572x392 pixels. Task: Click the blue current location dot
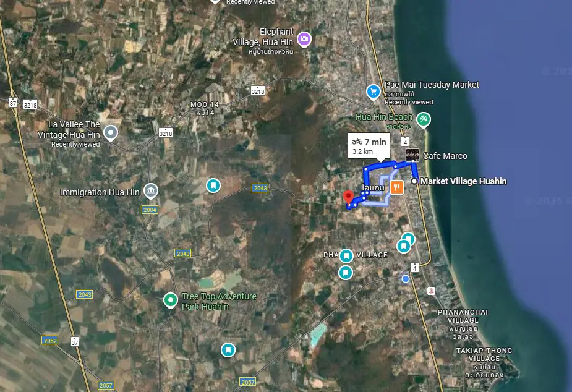(x=406, y=279)
